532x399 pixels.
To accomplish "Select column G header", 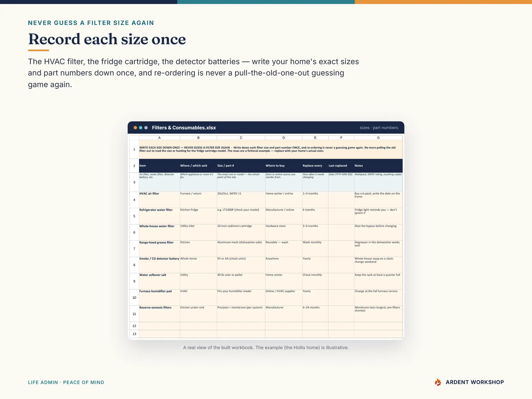I will (378, 138).
